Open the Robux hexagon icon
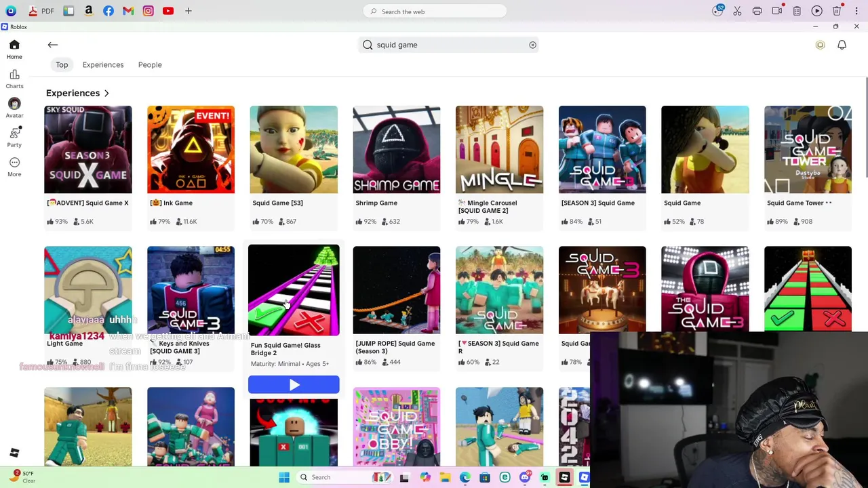Screen dimensions: 868x488 (x=820, y=45)
